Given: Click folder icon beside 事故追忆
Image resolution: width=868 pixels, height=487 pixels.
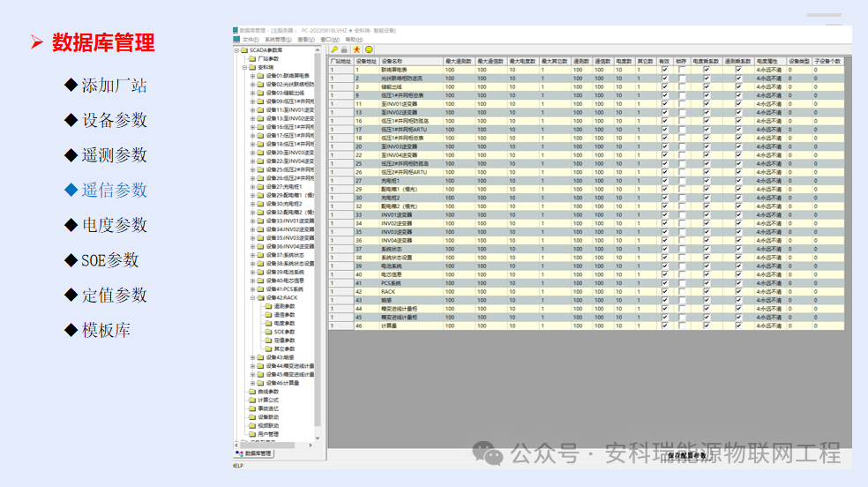Looking at the screenshot, I should tap(252, 408).
